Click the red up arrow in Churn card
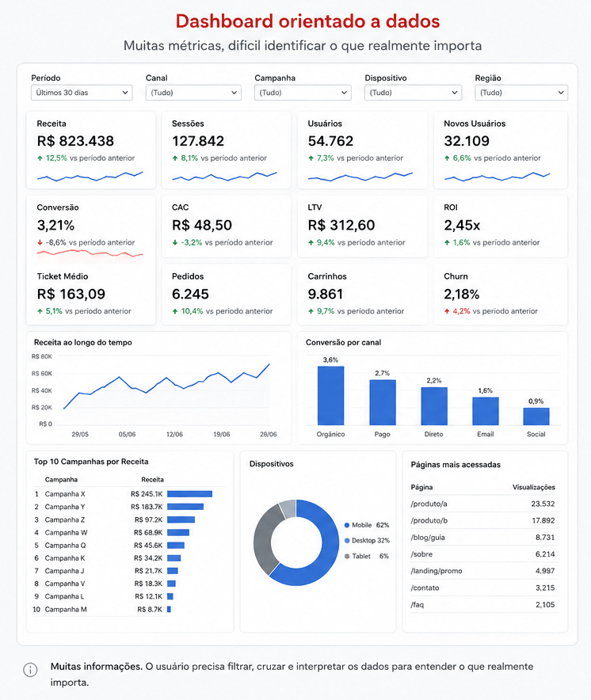 pyautogui.click(x=447, y=311)
